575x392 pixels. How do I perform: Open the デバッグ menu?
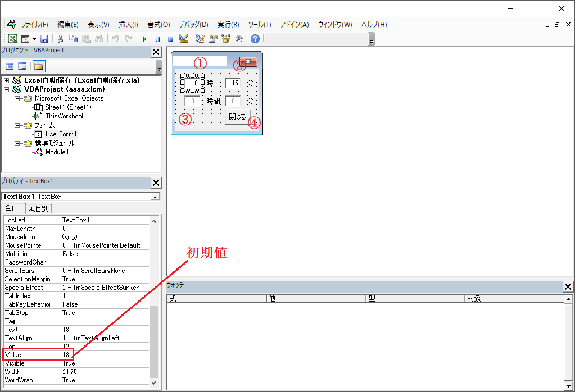pos(193,24)
